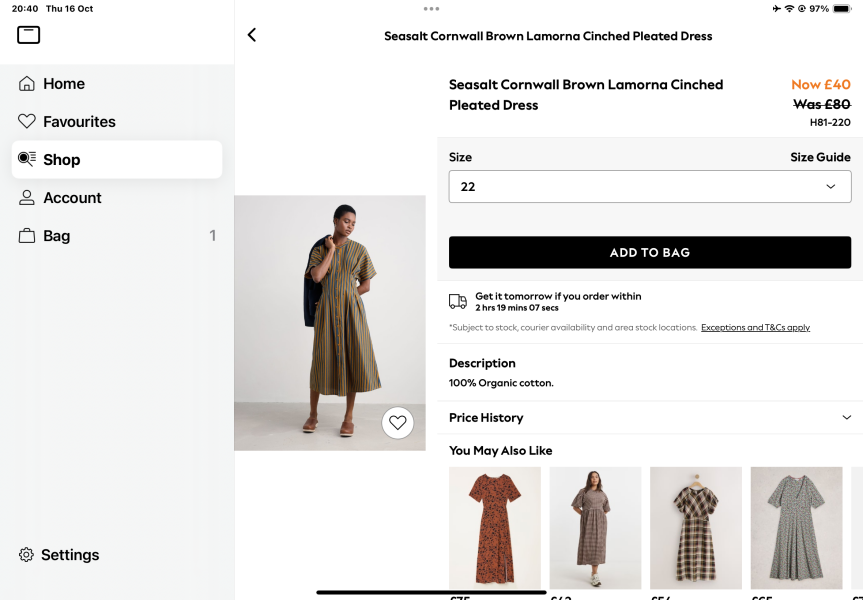Favourite the dress with heart button
This screenshot has width=863, height=600.
(x=397, y=423)
